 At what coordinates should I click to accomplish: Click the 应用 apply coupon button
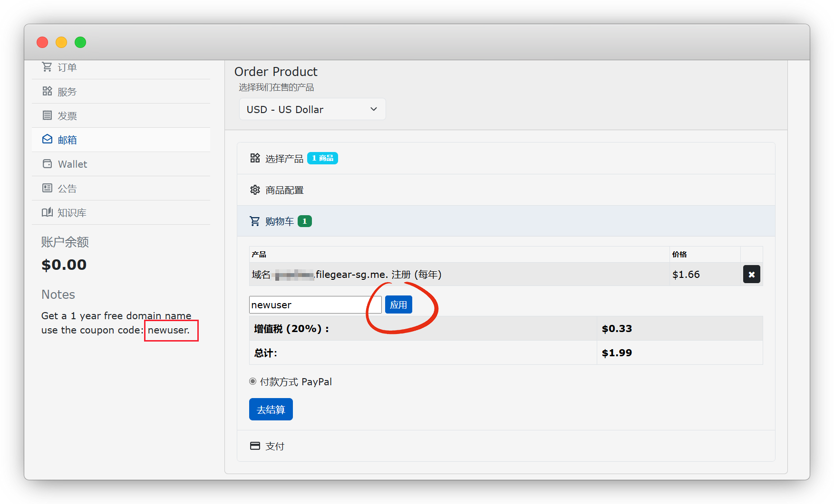(398, 305)
